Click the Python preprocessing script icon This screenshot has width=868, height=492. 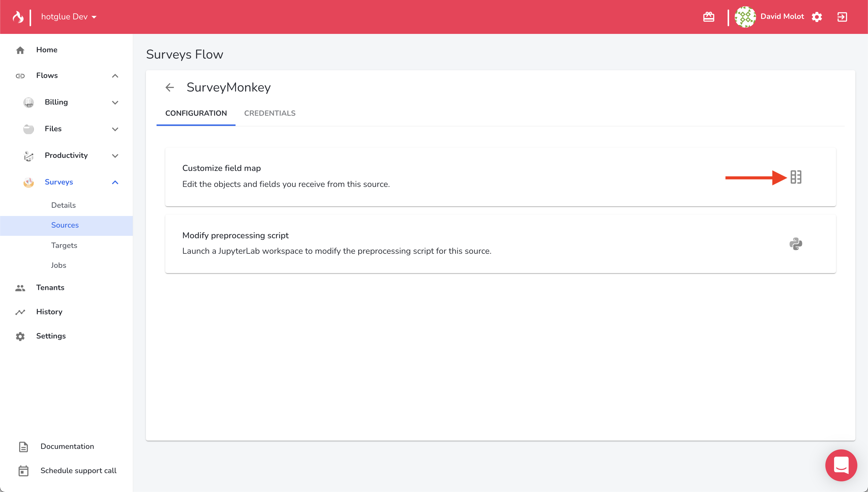coord(796,244)
